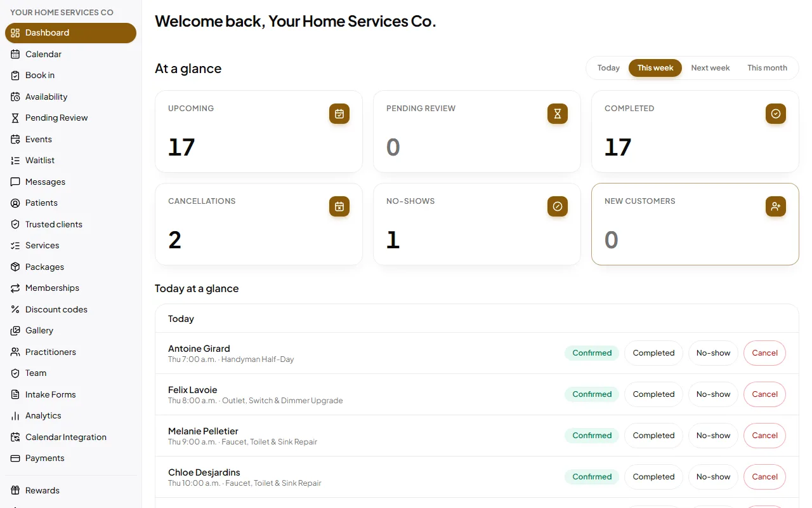Click the Rewards gift icon

(15, 490)
